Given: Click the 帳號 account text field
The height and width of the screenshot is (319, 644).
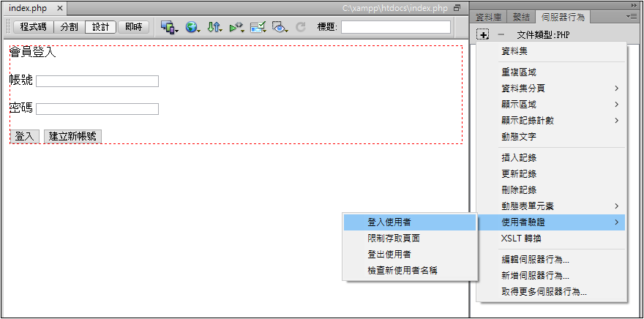Looking at the screenshot, I should [97, 81].
